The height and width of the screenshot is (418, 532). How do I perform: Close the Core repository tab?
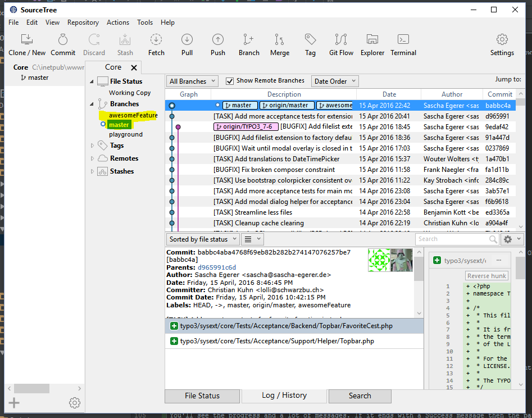click(x=134, y=68)
